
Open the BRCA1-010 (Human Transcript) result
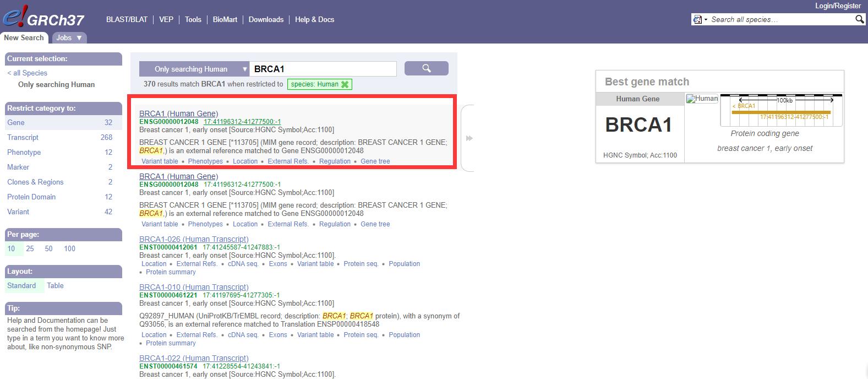(x=194, y=287)
